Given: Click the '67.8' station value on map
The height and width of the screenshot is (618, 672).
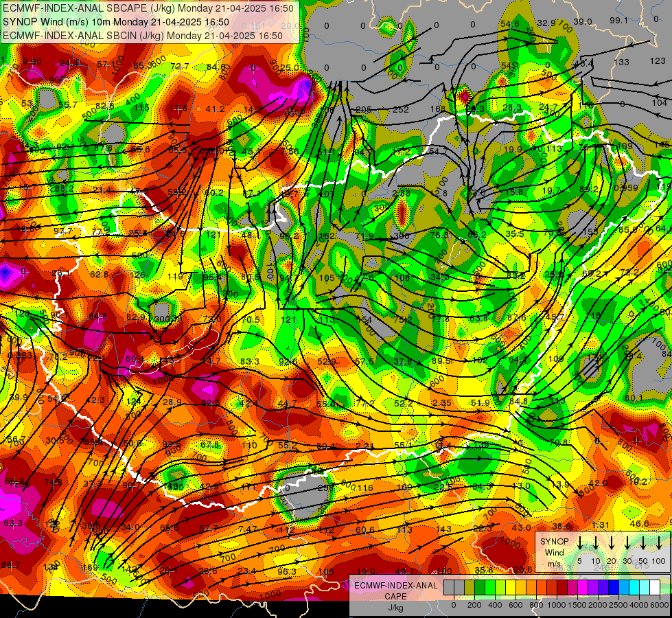Looking at the screenshot, I should tap(209, 445).
